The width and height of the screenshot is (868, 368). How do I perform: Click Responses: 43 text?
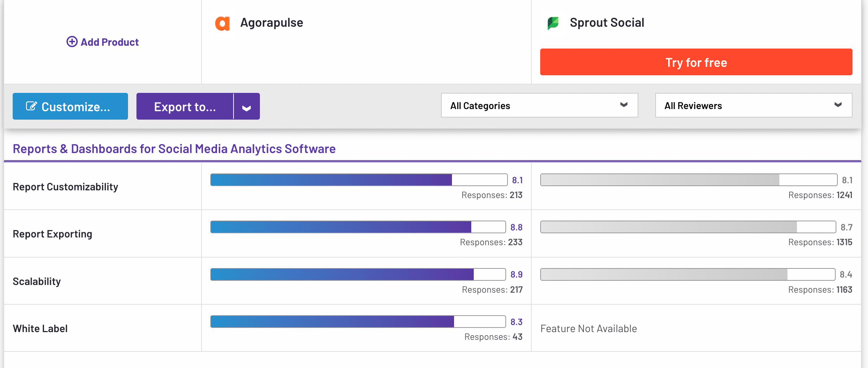click(x=493, y=337)
